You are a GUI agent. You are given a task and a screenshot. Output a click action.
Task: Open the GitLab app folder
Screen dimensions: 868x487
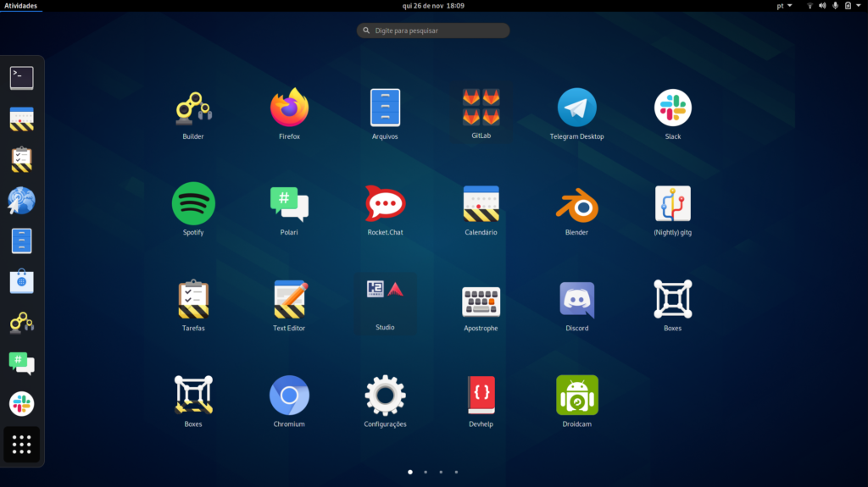click(481, 113)
